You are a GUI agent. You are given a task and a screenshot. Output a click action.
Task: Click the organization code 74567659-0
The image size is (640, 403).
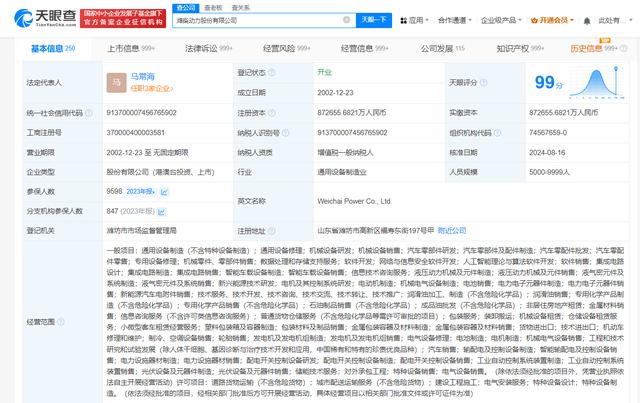(548, 133)
